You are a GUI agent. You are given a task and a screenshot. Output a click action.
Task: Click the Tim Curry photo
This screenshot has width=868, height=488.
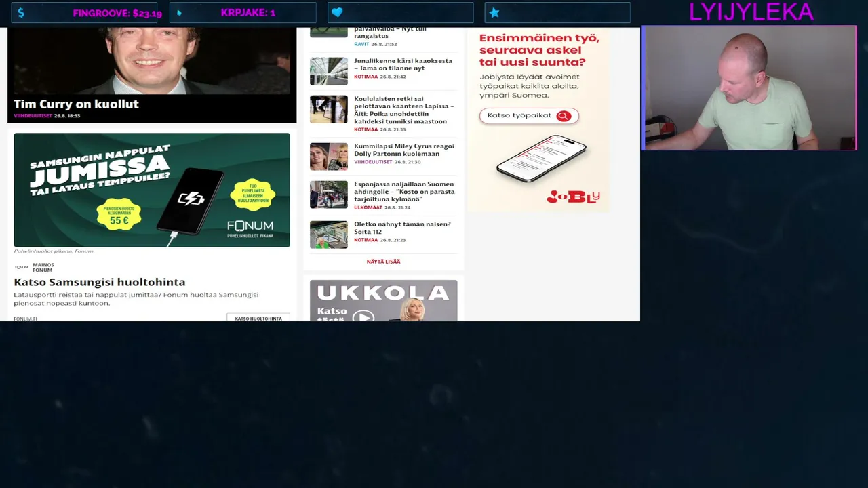[x=152, y=60]
